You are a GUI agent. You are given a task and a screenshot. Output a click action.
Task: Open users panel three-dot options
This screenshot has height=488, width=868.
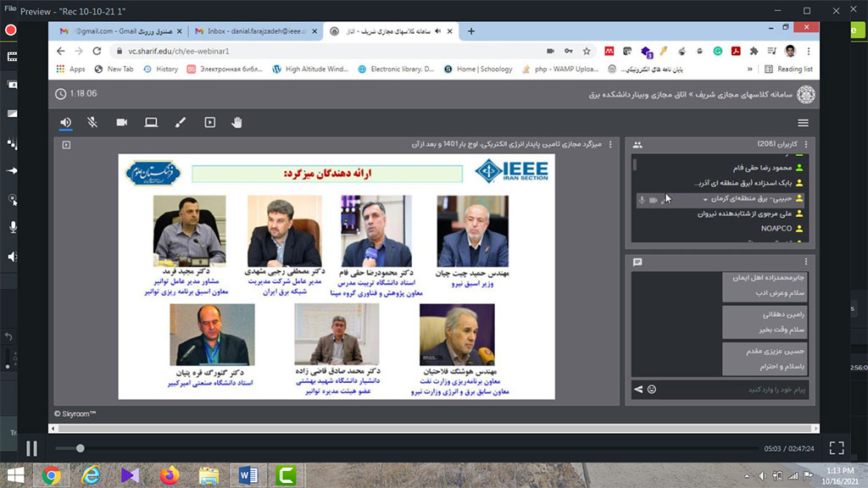click(x=806, y=145)
